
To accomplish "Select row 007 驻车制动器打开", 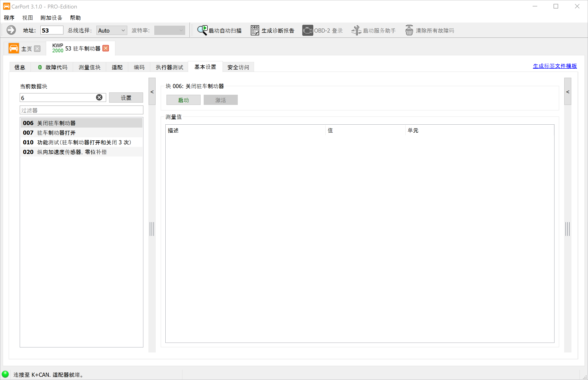I will point(82,132).
